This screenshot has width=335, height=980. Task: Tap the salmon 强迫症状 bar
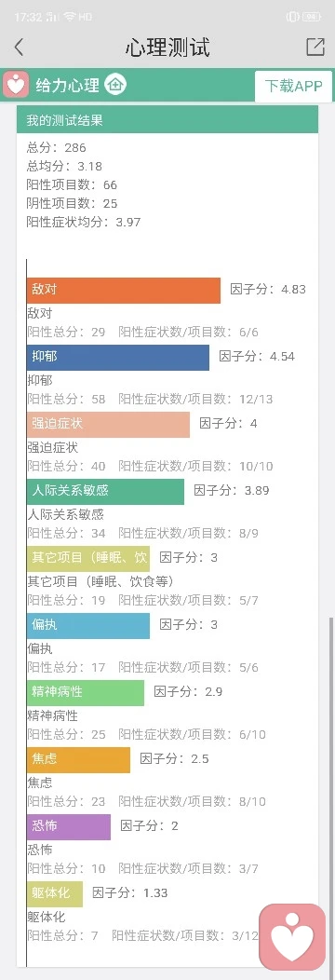pos(108,425)
